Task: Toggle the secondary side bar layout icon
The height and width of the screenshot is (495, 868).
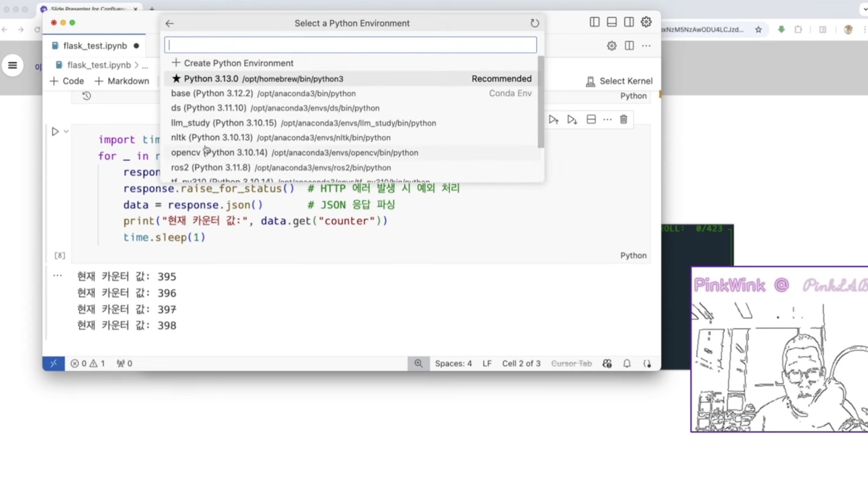Action: 629,22
